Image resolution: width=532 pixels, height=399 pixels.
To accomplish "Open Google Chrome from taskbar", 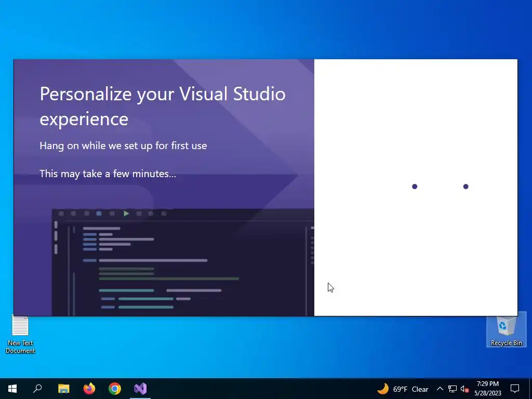I will point(115,389).
